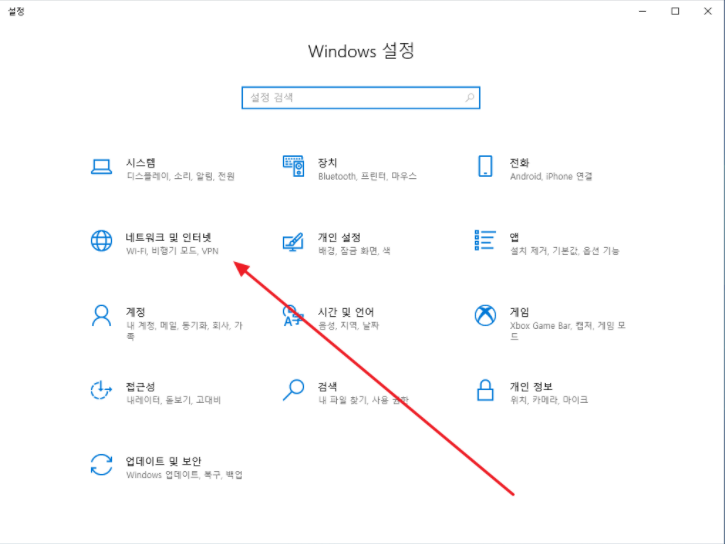Screen dimensions: 725x544
Task: Close the 설정 window
Action: click(707, 11)
